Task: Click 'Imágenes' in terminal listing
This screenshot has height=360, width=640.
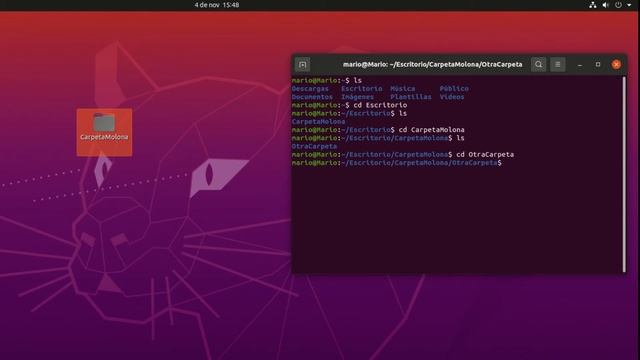Action: click(x=357, y=97)
